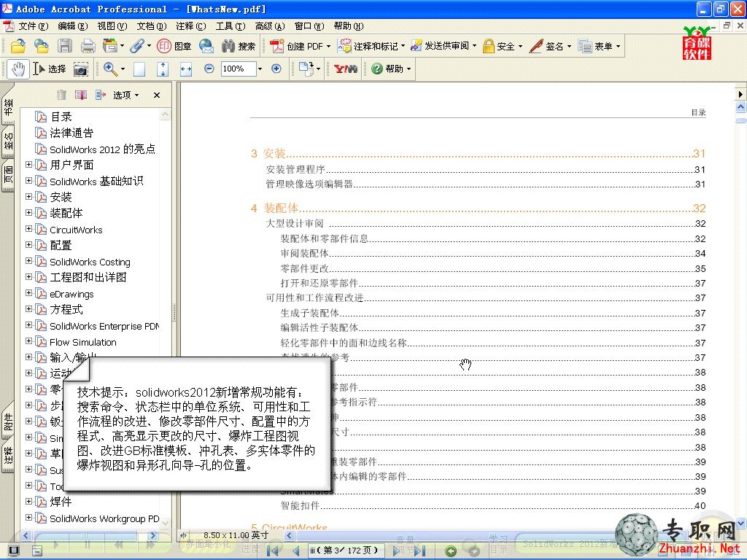This screenshot has width=747, height=560.
Task: Save the PDF with the floppy icon
Action: tap(65, 46)
